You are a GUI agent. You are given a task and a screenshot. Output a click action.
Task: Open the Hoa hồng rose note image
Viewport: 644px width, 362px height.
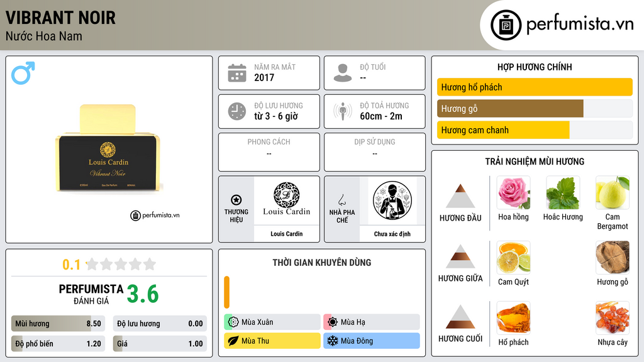tap(513, 192)
